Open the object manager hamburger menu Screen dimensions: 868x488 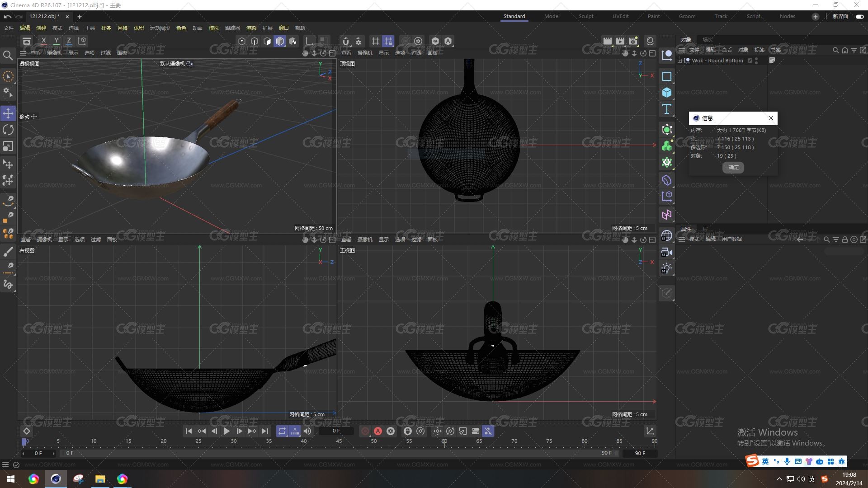pos(682,50)
